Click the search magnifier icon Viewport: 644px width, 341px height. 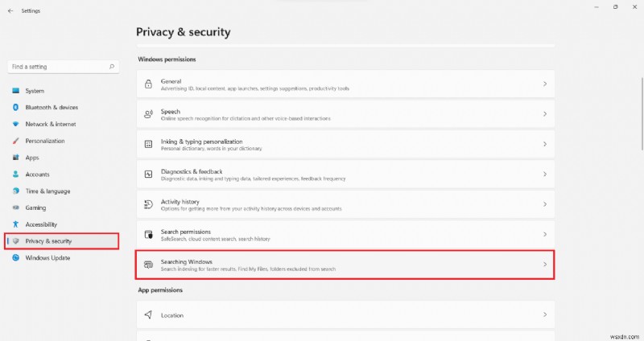tap(112, 67)
